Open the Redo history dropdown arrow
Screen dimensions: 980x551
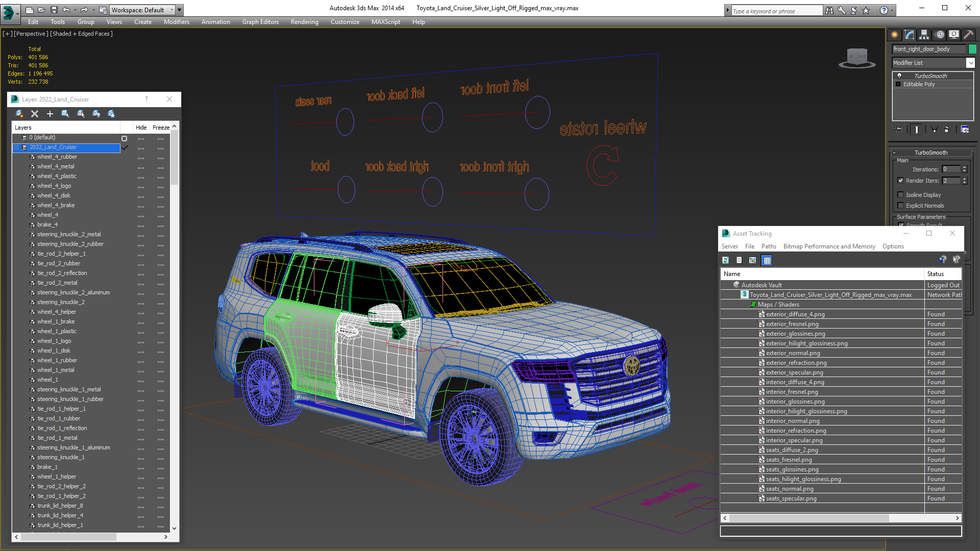click(x=93, y=10)
